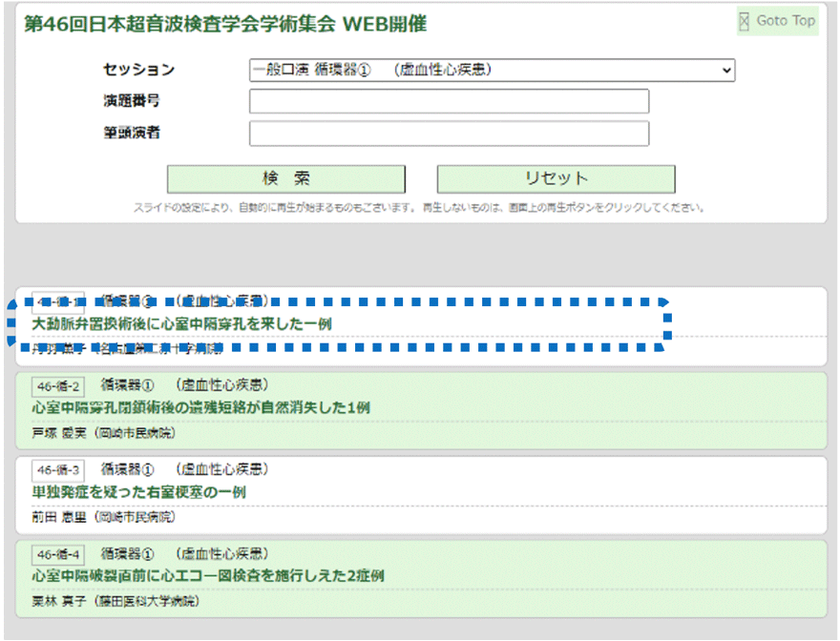Select the 46-循-3 number badge
840x641 pixels.
tap(58, 470)
